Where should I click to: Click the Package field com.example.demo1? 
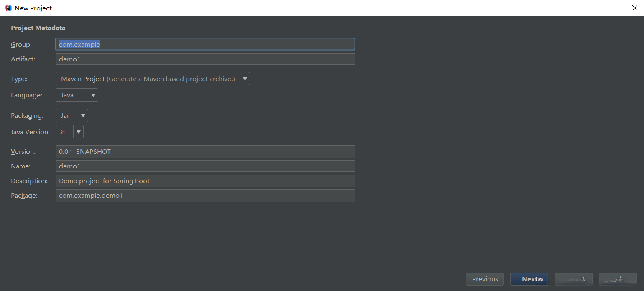tap(205, 195)
